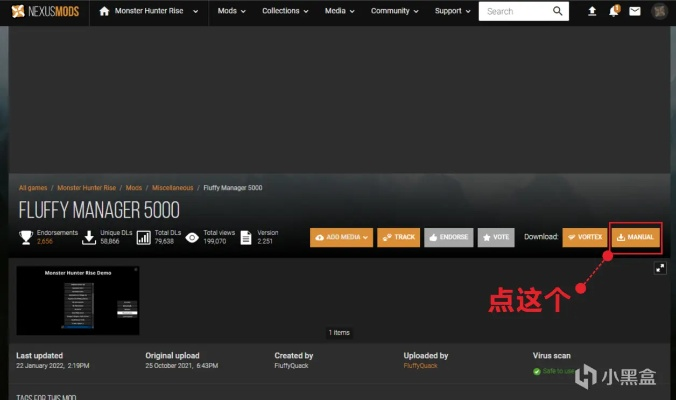Viewport: 676px width, 400px height.
Task: Click the Endorse button
Action: pyautogui.click(x=449, y=237)
